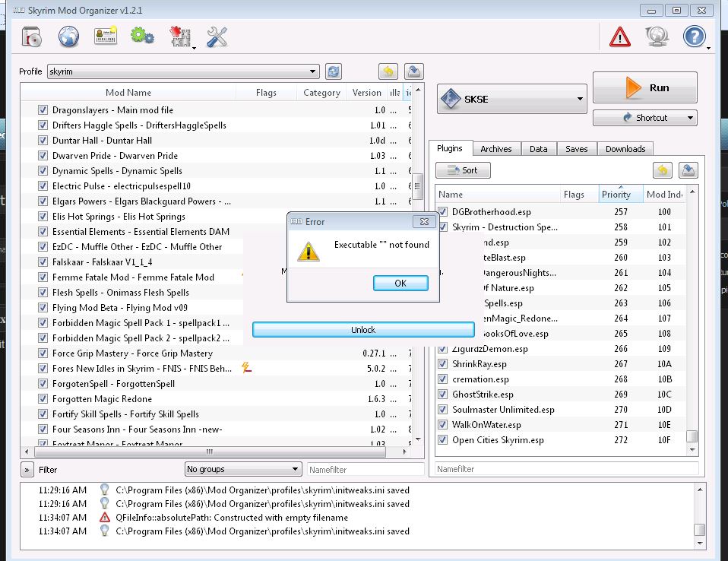Disable Dynamic Spells mod checkbox

pyautogui.click(x=43, y=171)
